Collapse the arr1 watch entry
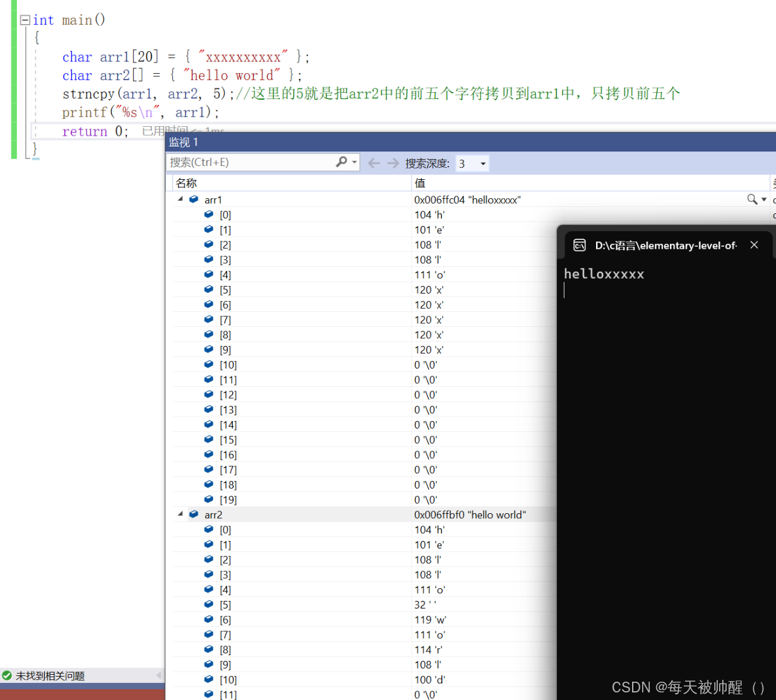Screen dimensions: 776x700 pyautogui.click(x=181, y=199)
